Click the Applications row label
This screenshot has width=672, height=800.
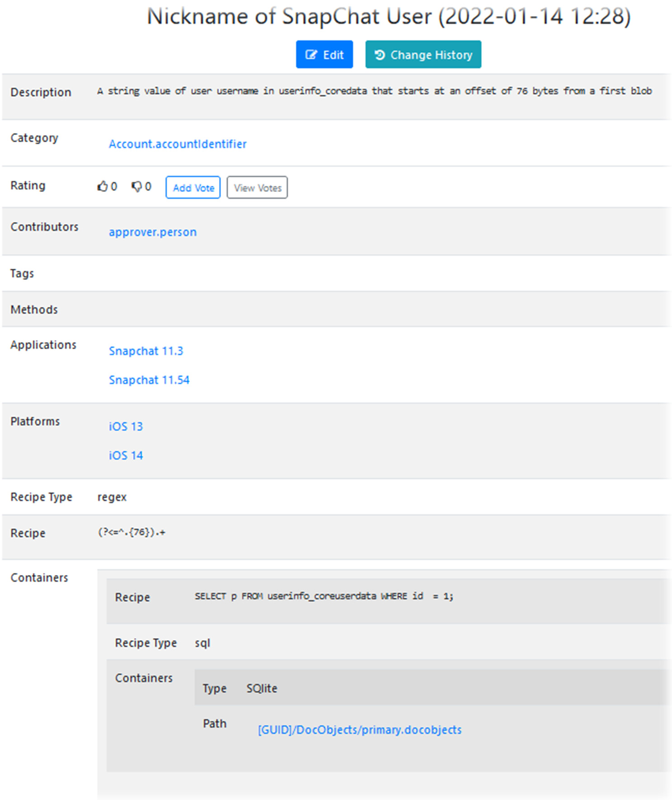[x=43, y=345]
